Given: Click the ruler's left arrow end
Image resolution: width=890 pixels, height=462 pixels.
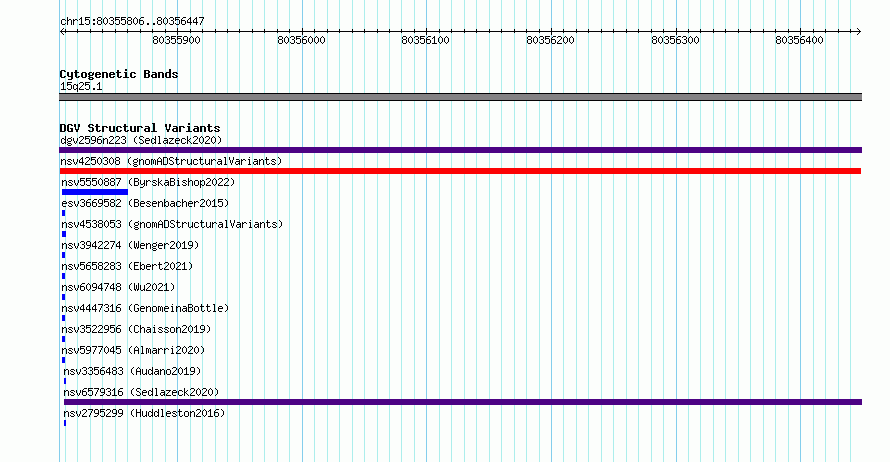Looking at the screenshot, I should (x=62, y=32).
